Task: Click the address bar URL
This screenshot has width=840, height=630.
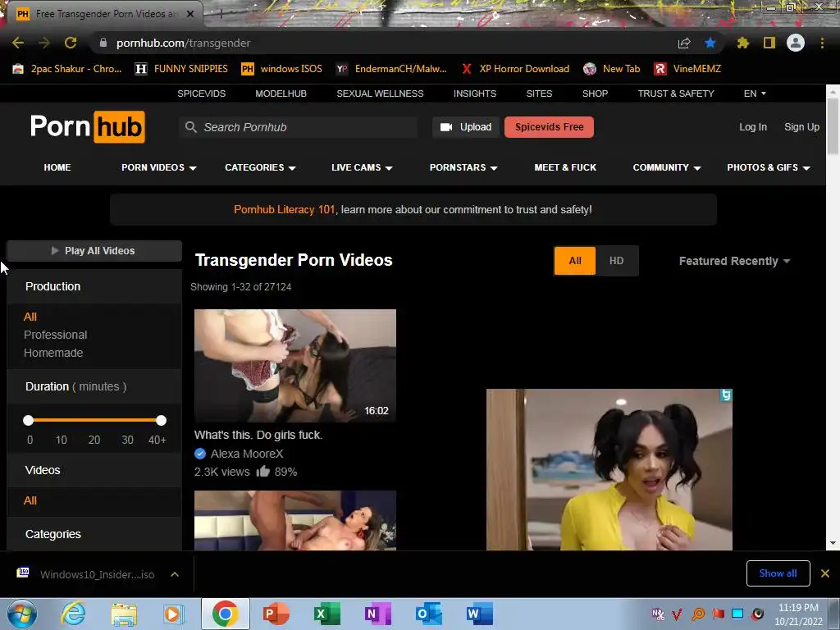Action: pos(183,43)
